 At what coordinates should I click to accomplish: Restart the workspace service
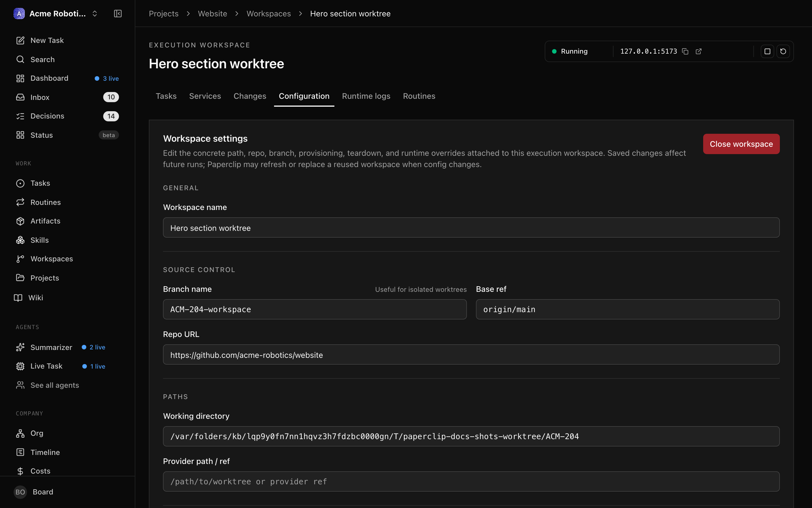point(783,51)
